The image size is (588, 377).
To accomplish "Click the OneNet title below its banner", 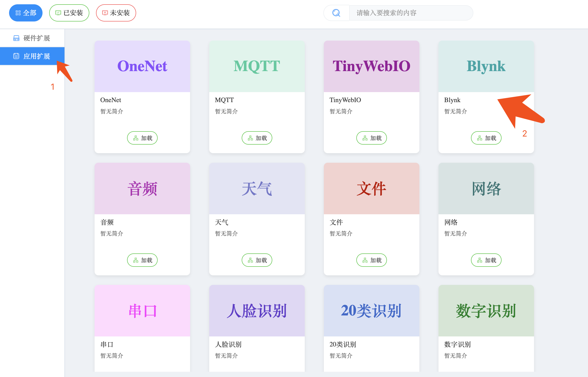I will [x=111, y=100].
